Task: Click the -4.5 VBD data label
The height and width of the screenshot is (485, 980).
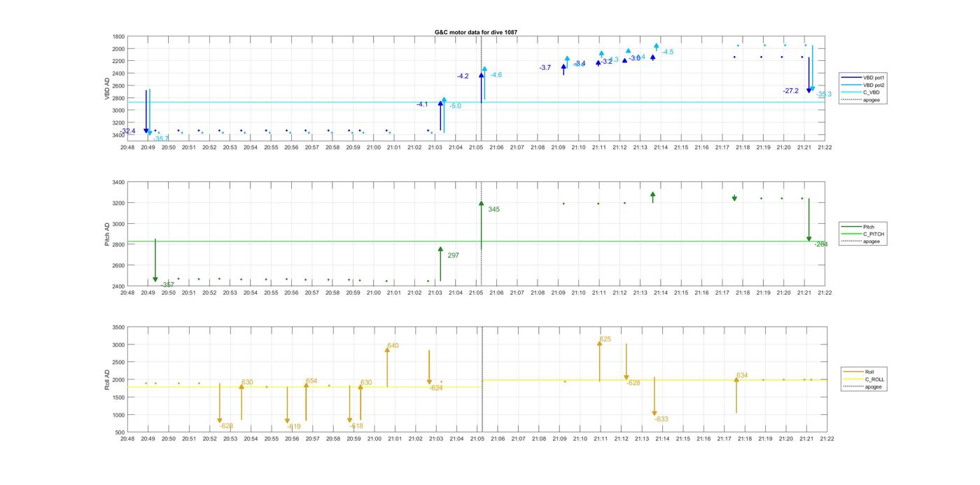Action: coord(668,52)
